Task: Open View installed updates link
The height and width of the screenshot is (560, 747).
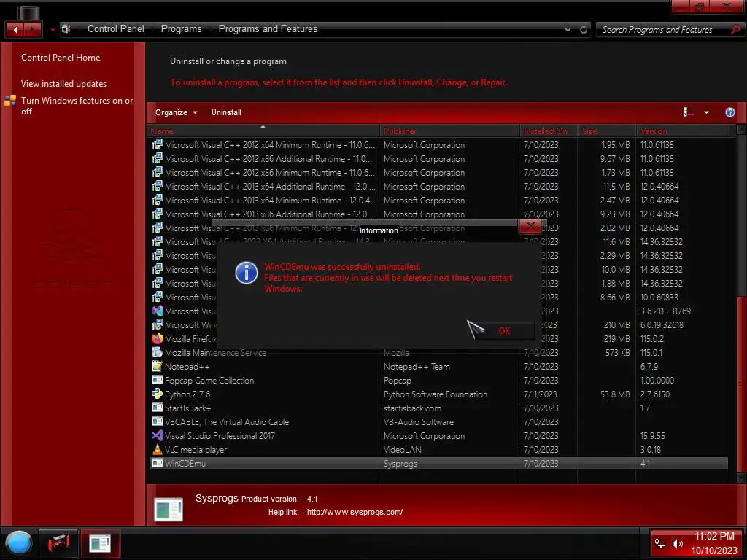Action: click(x=64, y=84)
